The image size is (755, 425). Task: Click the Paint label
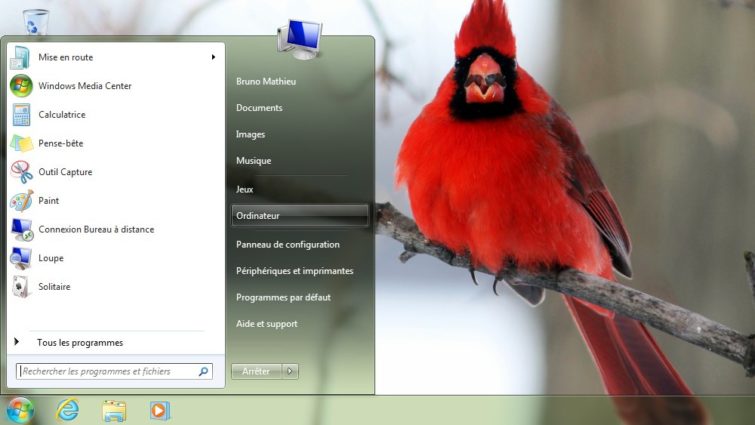coord(49,201)
